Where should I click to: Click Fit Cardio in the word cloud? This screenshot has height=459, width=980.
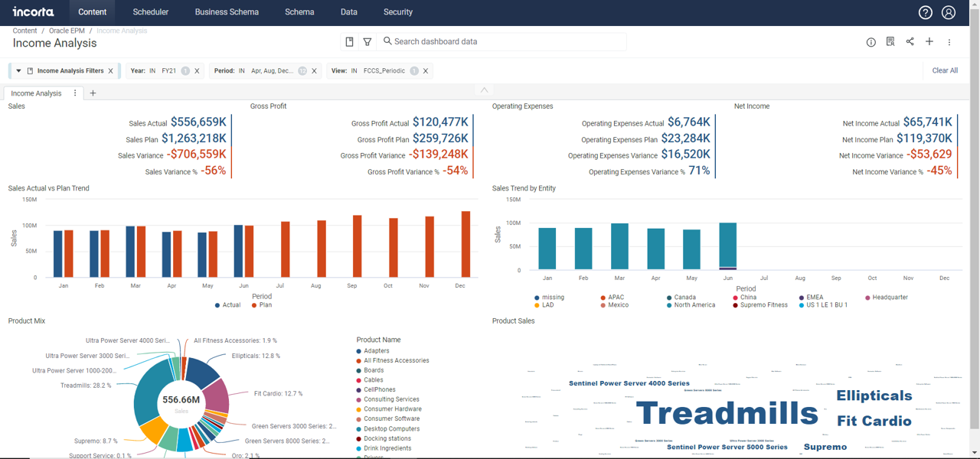coord(874,421)
